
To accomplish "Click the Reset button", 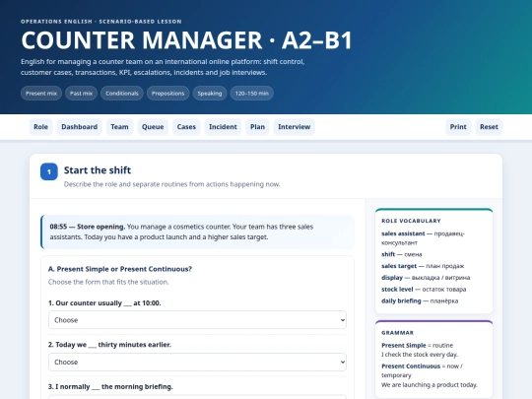I will tap(489, 127).
